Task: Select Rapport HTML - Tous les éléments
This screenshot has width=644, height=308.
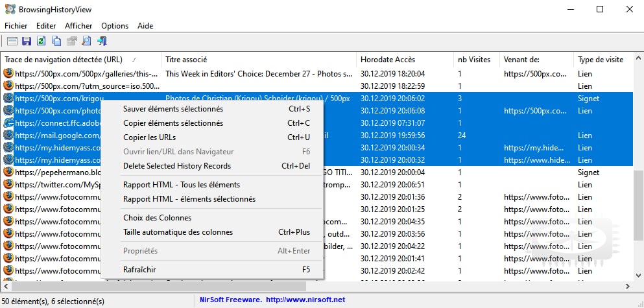Action: click(212, 185)
